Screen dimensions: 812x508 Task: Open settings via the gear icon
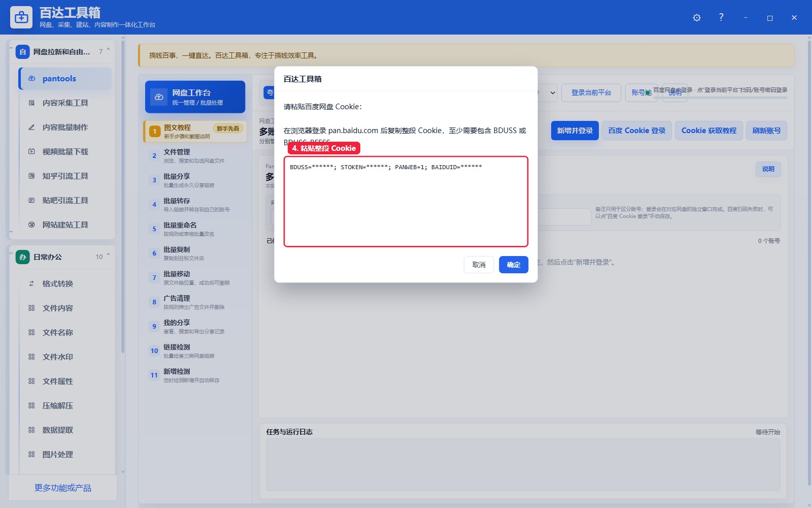pos(697,18)
